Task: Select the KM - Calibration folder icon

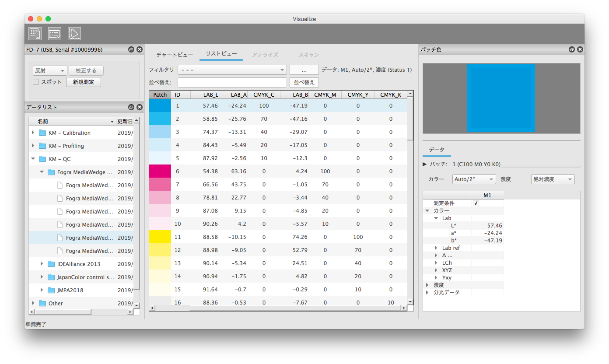Action: point(42,133)
